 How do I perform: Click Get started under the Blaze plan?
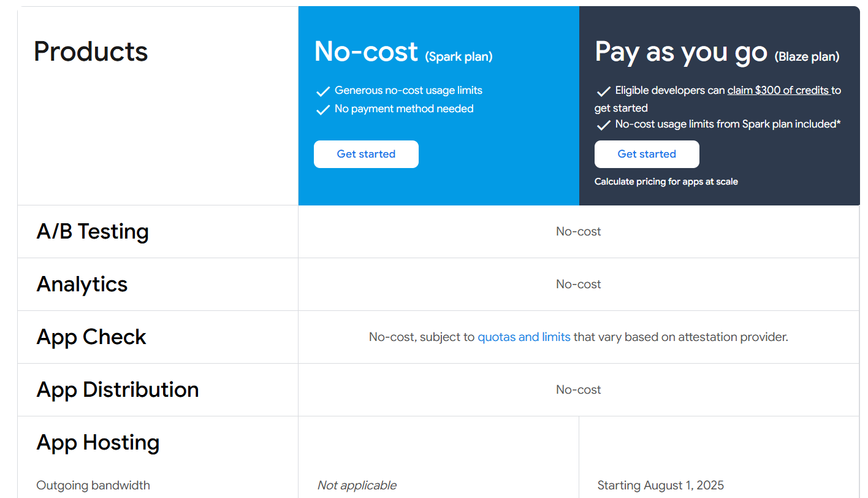[647, 154]
